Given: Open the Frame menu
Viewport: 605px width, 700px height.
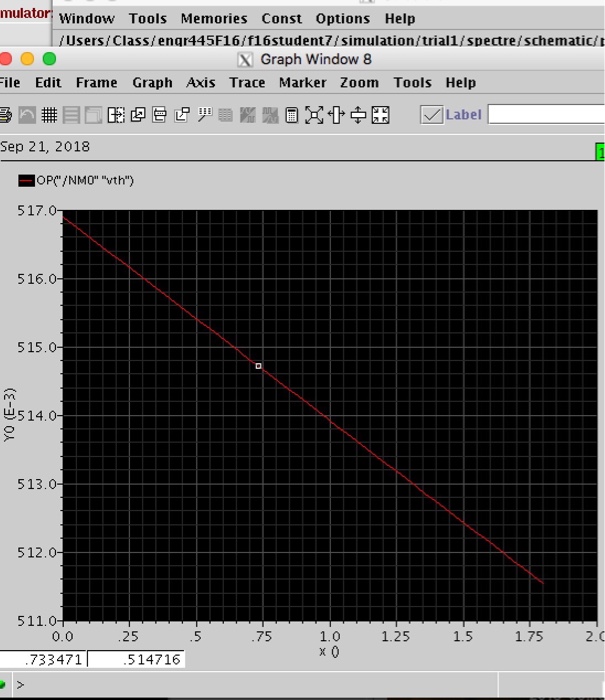Looking at the screenshot, I should [96, 83].
